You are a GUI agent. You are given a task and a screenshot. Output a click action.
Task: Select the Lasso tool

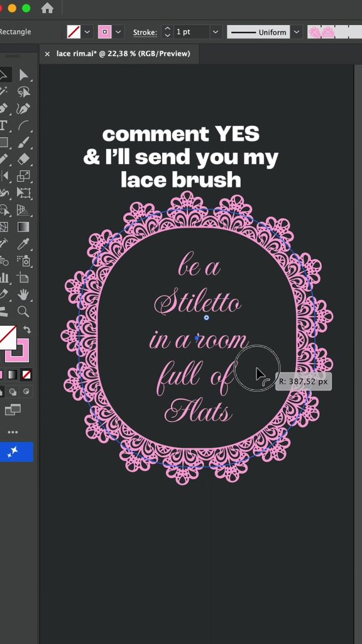coord(24,92)
